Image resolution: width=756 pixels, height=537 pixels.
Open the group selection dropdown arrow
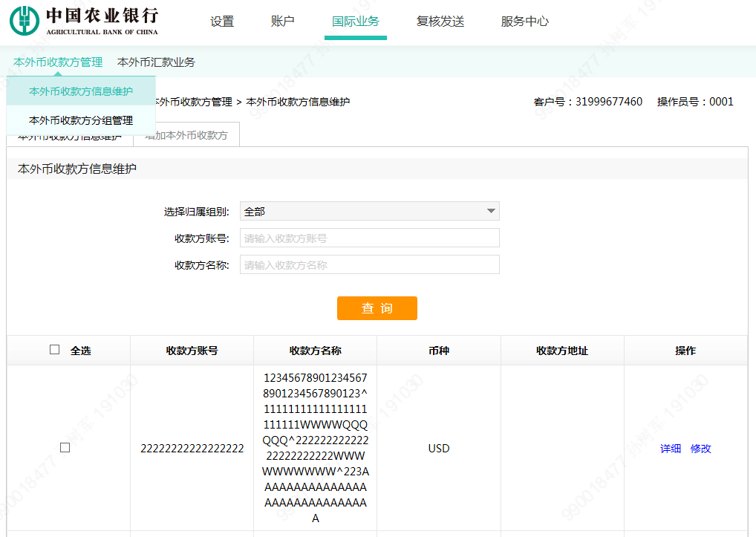coord(490,211)
